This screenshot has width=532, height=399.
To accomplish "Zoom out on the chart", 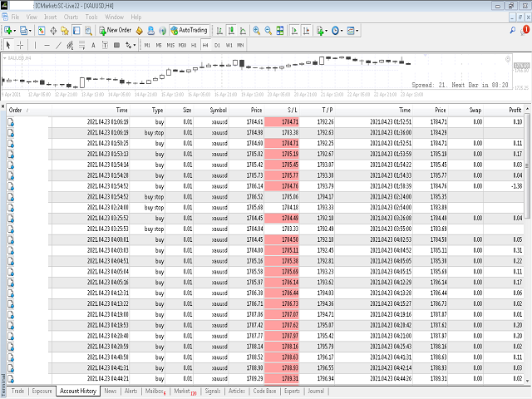I will click(x=268, y=31).
